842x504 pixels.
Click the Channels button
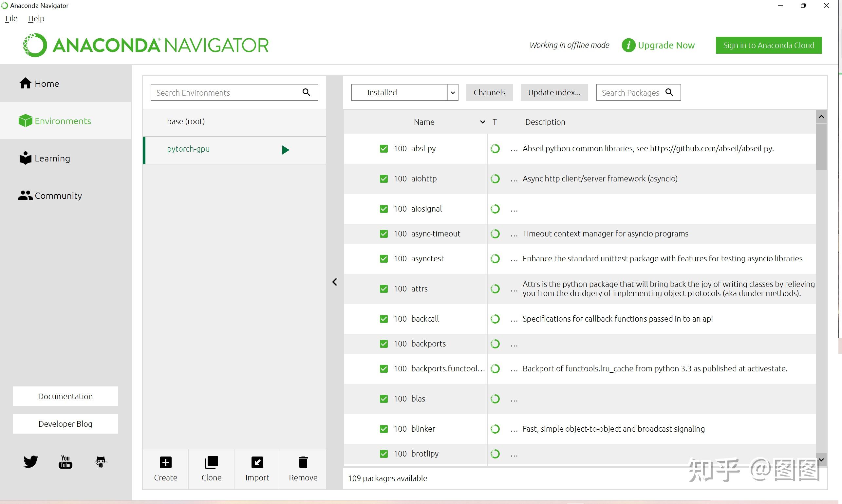tap(489, 92)
